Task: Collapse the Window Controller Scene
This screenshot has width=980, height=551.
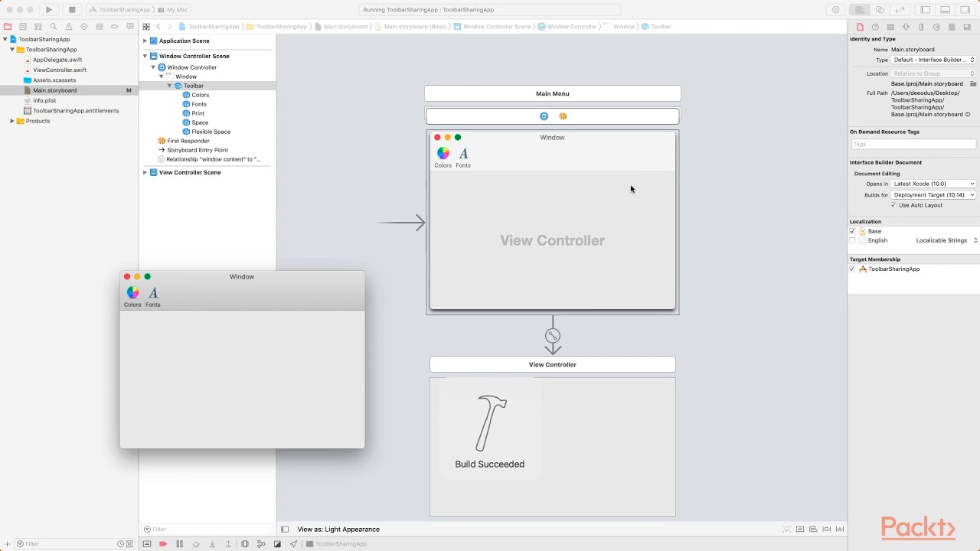Action: (145, 56)
